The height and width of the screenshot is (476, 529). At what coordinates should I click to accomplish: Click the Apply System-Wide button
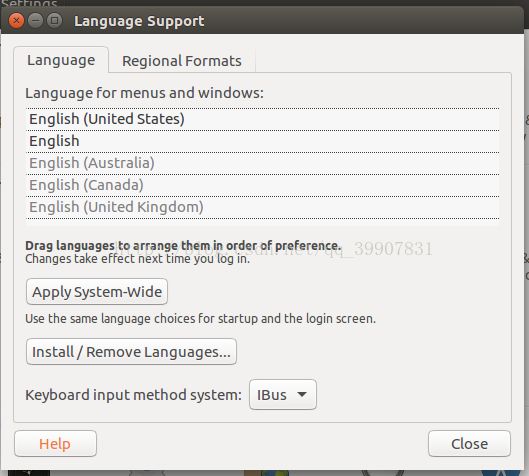pos(97,292)
